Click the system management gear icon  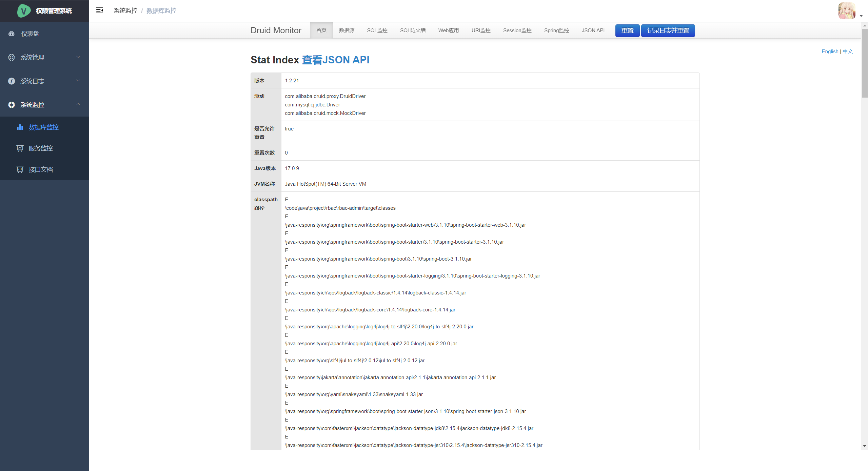click(x=12, y=57)
